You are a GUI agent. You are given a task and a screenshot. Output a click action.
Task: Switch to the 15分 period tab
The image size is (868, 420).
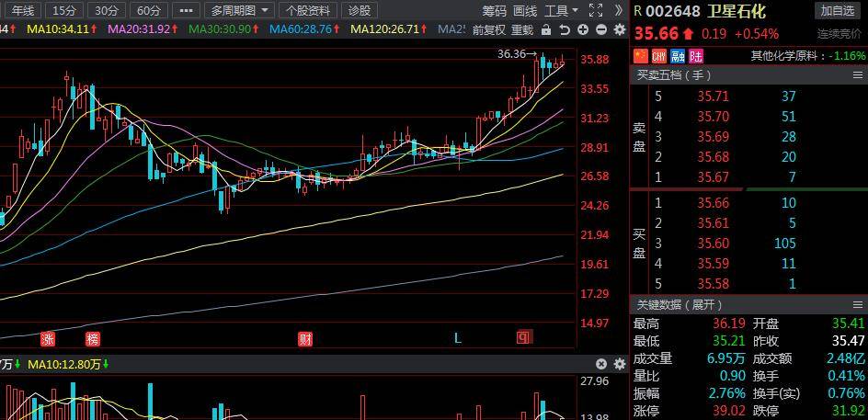point(63,11)
